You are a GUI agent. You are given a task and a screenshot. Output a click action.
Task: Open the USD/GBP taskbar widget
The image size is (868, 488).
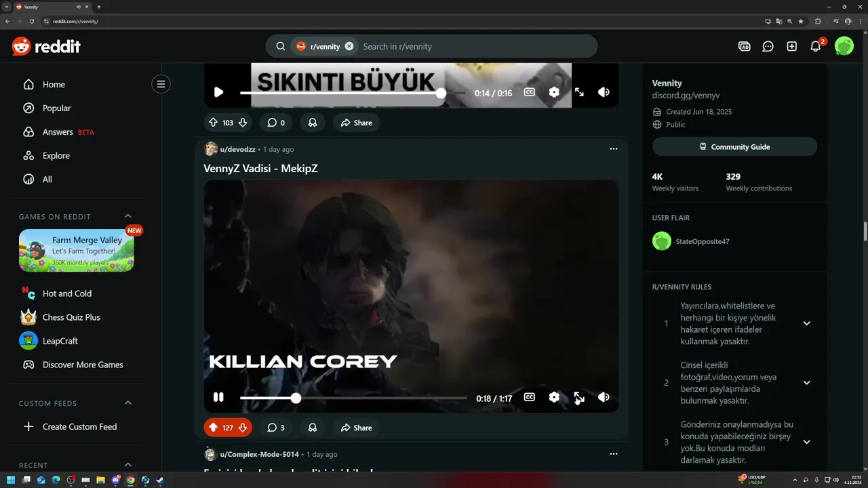click(x=752, y=480)
